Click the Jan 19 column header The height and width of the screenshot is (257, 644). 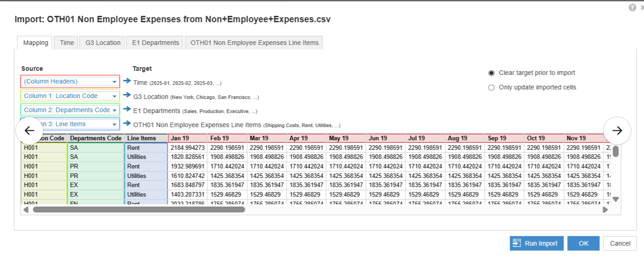pyautogui.click(x=188, y=138)
